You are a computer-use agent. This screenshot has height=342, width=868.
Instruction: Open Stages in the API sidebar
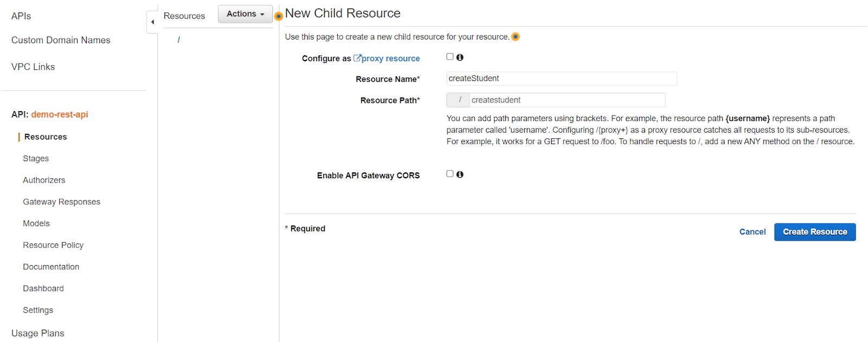(x=36, y=159)
